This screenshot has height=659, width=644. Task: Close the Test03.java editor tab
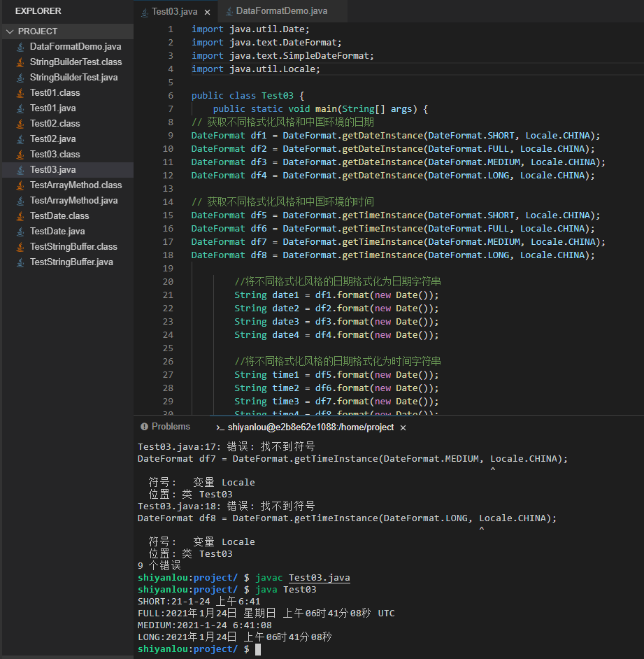click(207, 12)
